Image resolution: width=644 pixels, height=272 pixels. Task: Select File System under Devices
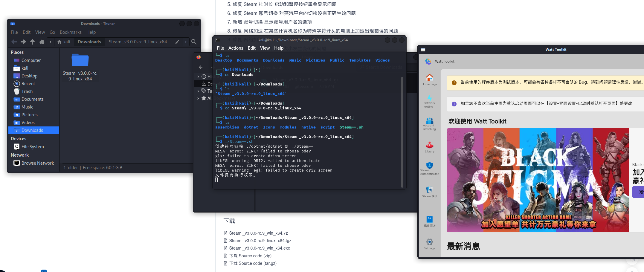pyautogui.click(x=29, y=147)
